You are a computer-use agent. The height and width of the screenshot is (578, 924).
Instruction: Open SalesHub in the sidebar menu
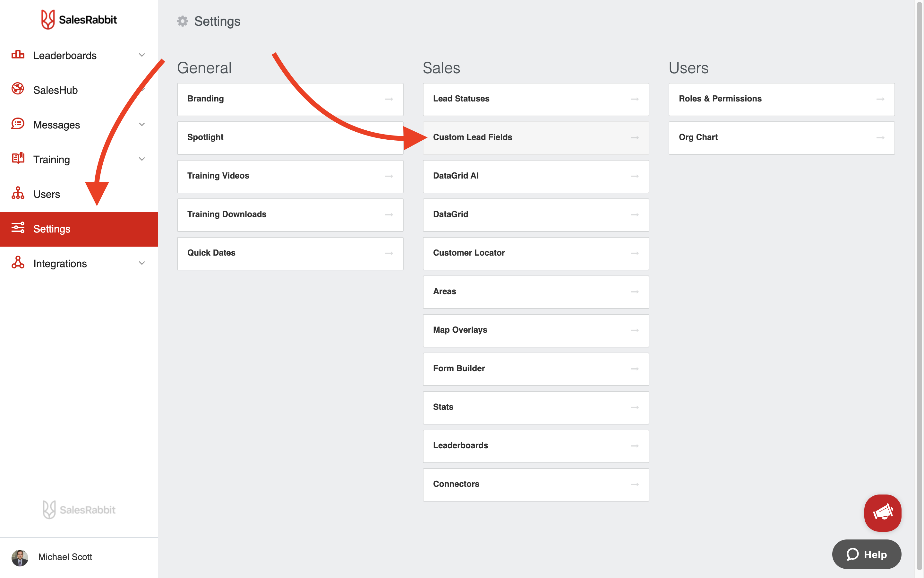point(79,90)
